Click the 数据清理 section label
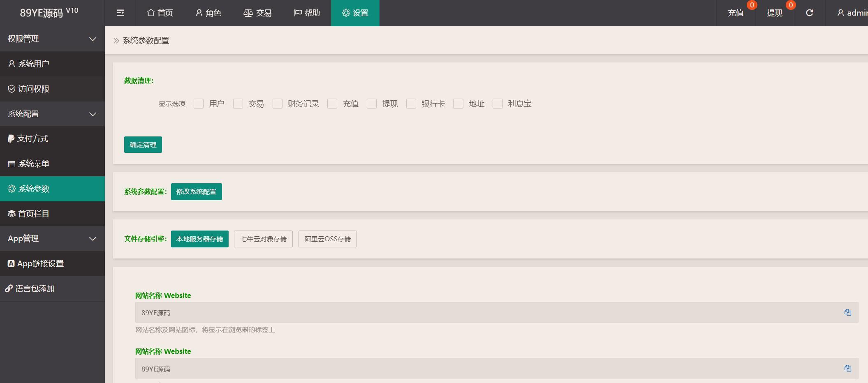The height and width of the screenshot is (383, 868). pos(139,81)
